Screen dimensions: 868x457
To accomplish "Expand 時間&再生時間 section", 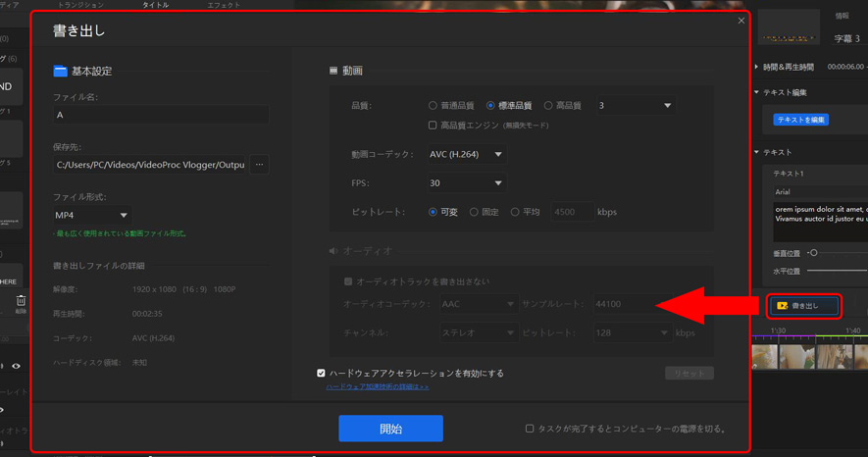I will (x=757, y=67).
